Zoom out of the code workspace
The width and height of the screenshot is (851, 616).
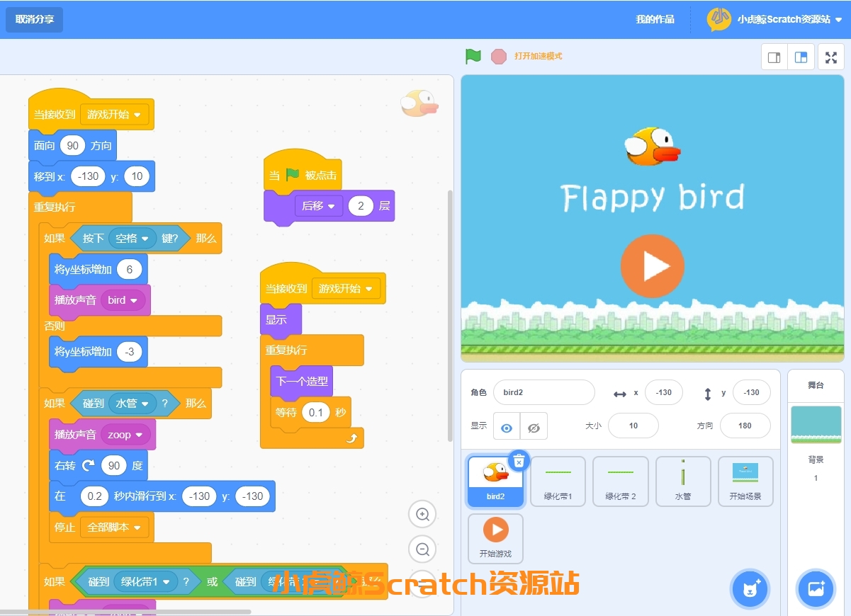click(423, 549)
